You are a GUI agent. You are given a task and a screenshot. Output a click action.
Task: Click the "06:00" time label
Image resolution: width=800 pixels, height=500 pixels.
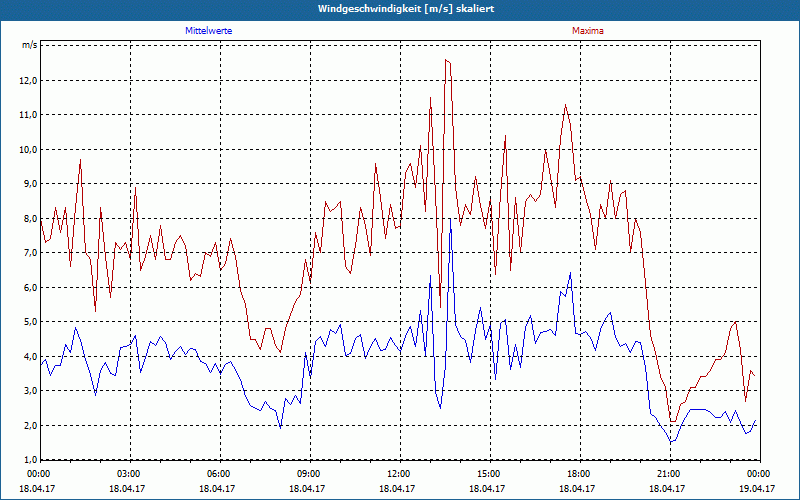[x=220, y=474]
